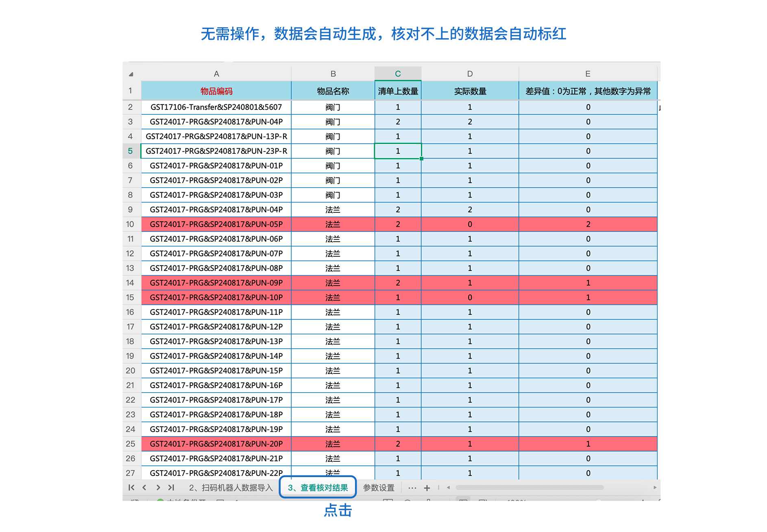Select cell GST24017-PRG&SP240817&PUN-21P
Viewport: 767px width, 532px height.
[216, 458]
